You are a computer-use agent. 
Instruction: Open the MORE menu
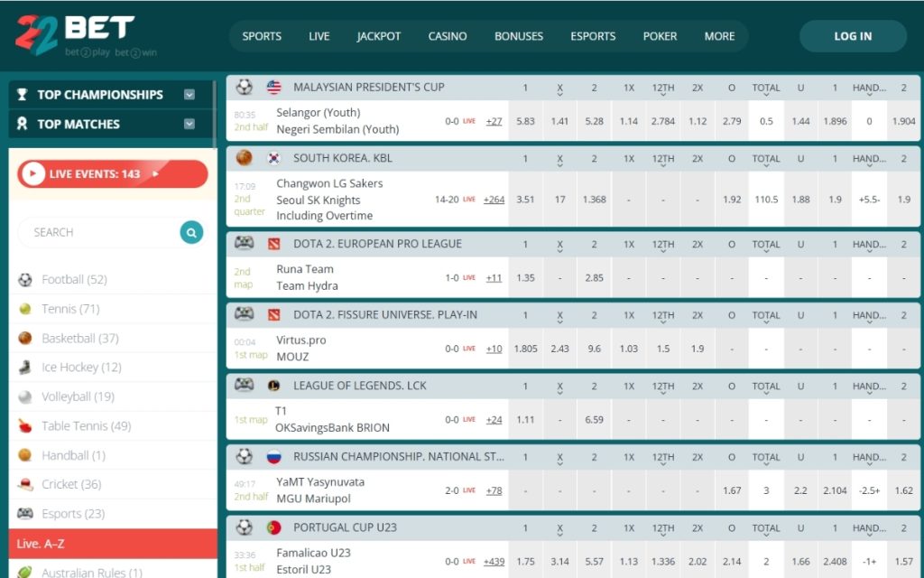click(x=719, y=36)
